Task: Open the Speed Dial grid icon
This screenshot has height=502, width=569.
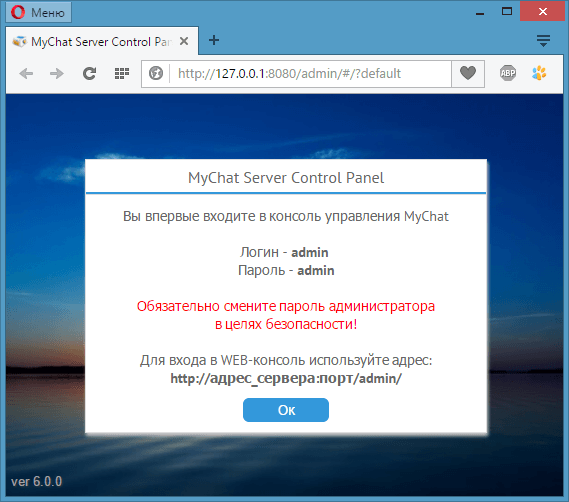Action: click(x=122, y=74)
